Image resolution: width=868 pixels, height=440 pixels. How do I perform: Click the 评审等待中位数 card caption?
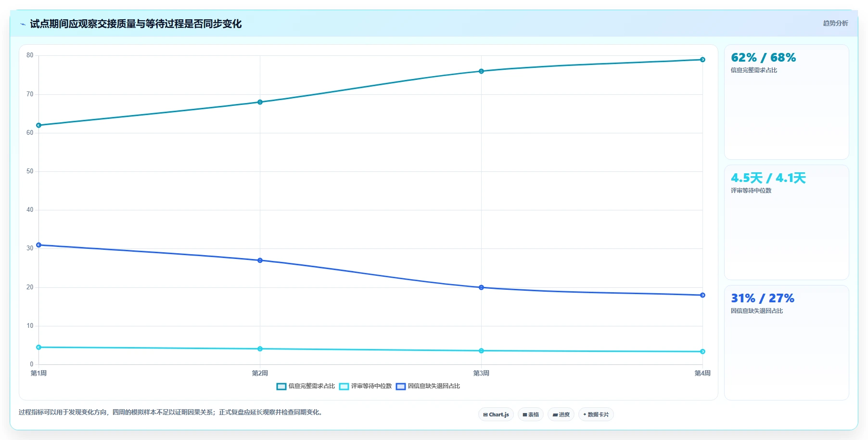(x=751, y=191)
